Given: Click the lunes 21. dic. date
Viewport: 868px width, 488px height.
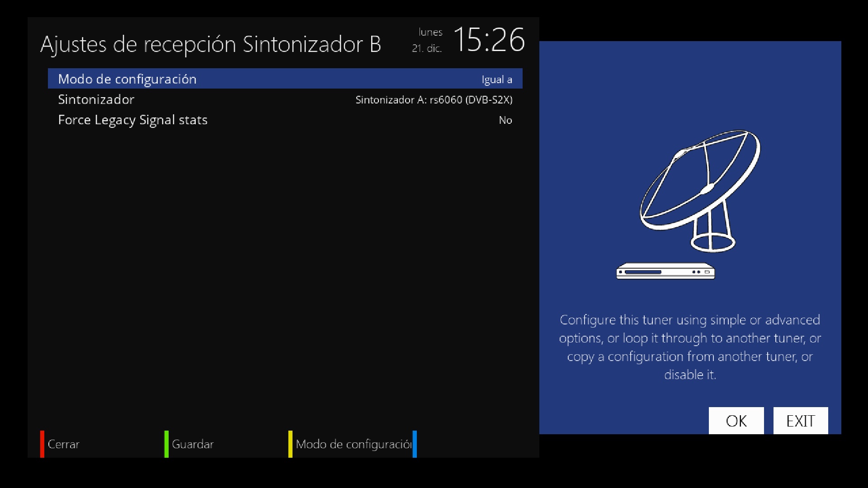Looking at the screenshot, I should tap(427, 40).
